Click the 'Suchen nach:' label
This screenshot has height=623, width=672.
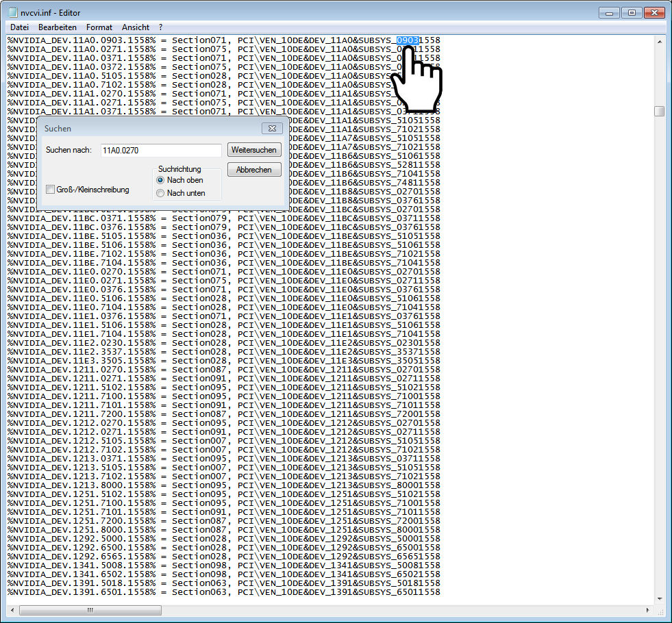point(69,150)
